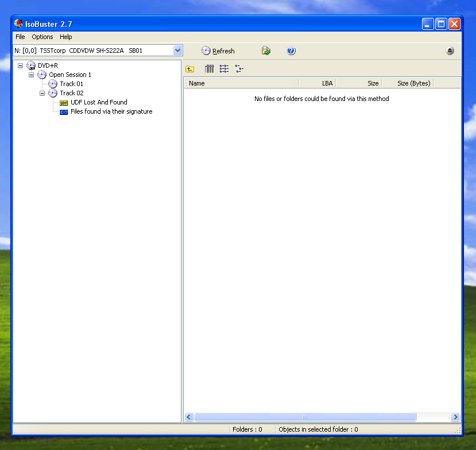Image resolution: width=476 pixels, height=450 pixels.
Task: Sort by the Name column header
Action: (241, 83)
